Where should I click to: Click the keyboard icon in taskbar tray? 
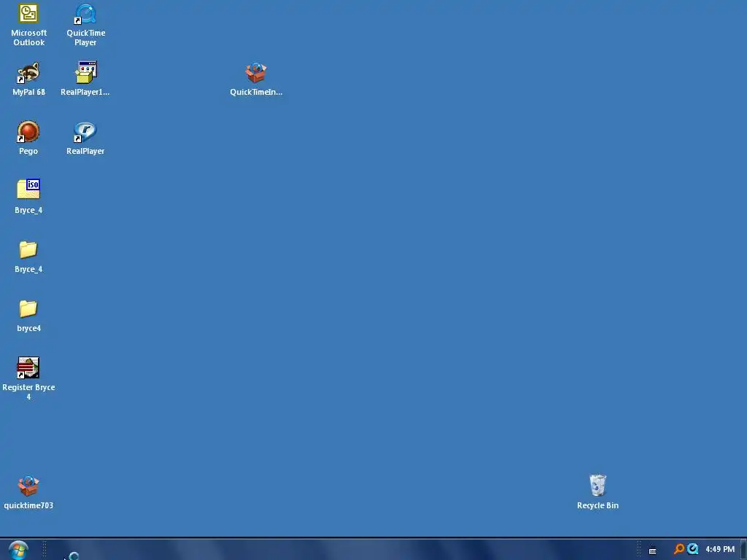(653, 551)
